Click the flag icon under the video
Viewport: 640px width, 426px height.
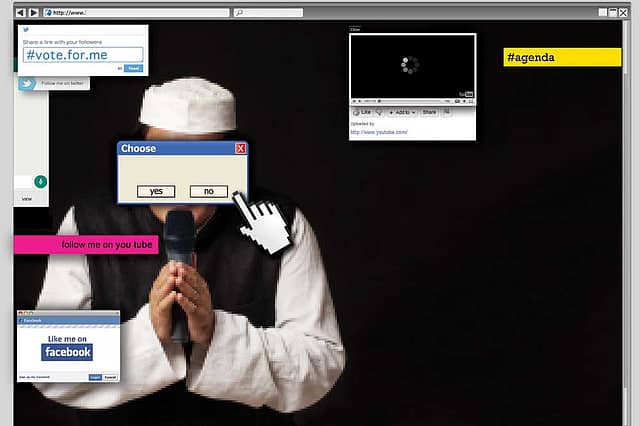click(x=447, y=112)
